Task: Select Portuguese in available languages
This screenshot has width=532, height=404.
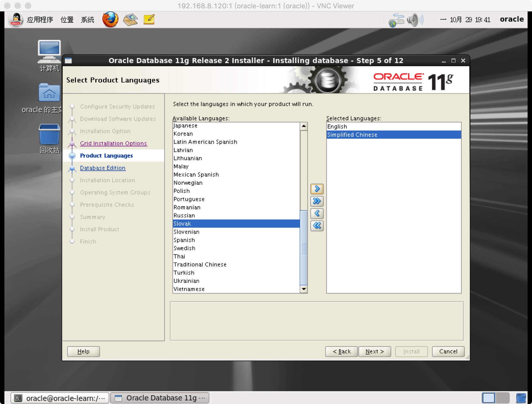Action: click(236, 199)
